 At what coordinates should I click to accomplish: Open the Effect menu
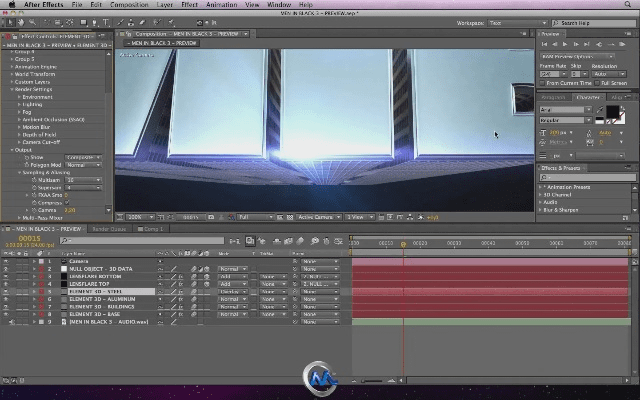[x=189, y=4]
